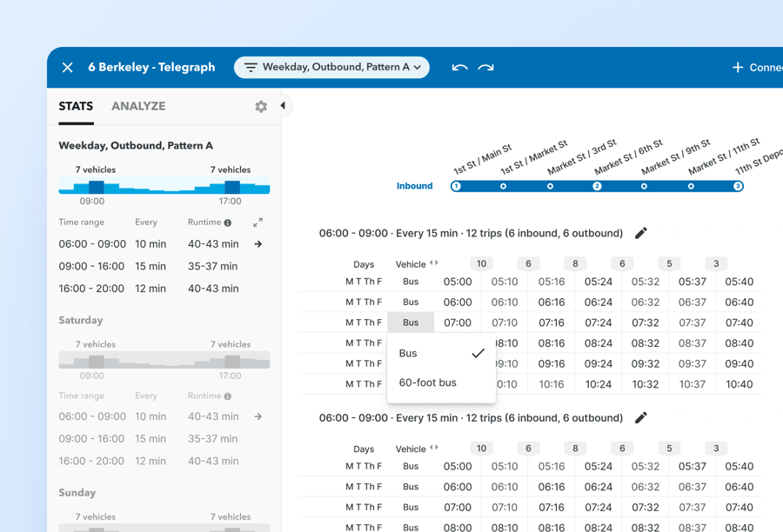The image size is (783, 532).
Task: Click the Runtime info icon in the weekday section
Action: pyautogui.click(x=228, y=223)
